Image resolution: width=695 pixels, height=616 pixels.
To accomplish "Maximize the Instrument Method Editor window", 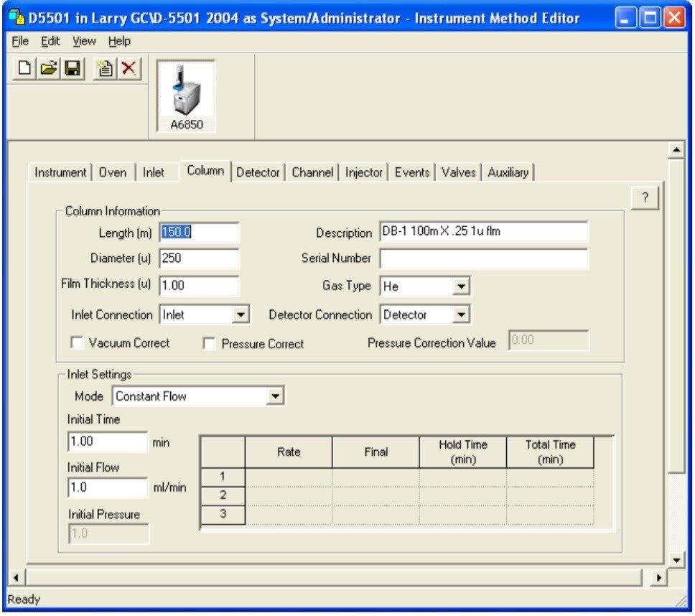I will (x=650, y=18).
